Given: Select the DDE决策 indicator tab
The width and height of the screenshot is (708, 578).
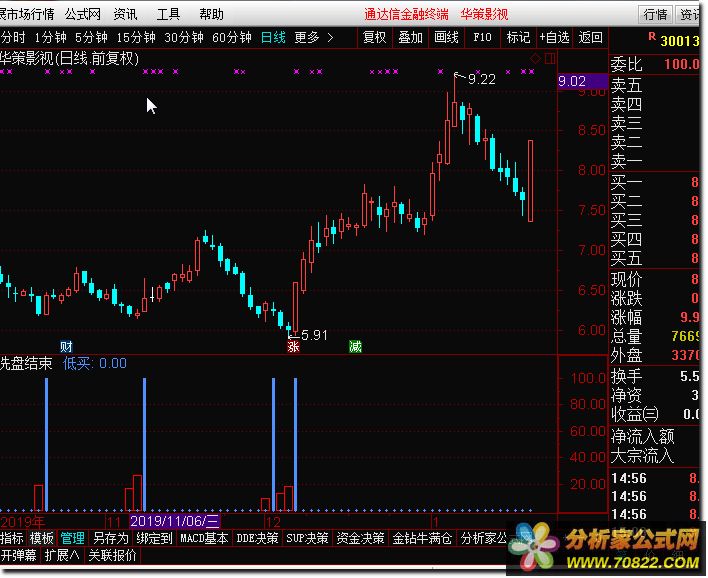Looking at the screenshot, I should click(x=257, y=538).
